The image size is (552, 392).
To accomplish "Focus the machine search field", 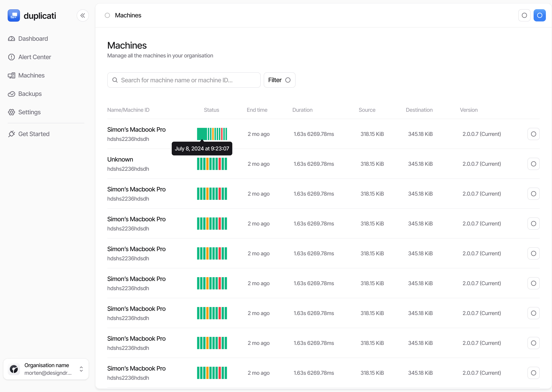I will point(184,80).
